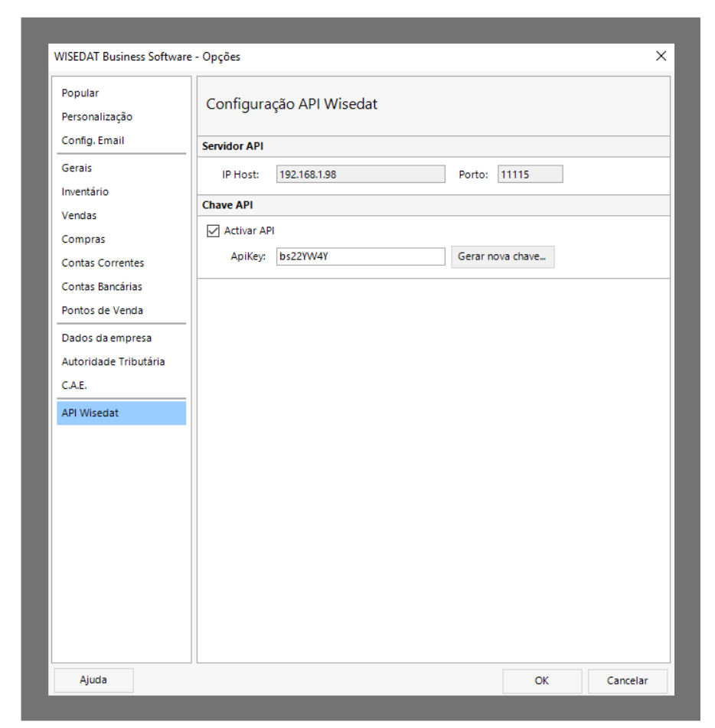Select the C.A.E. category
This screenshot has height=728, width=715.
(74, 386)
